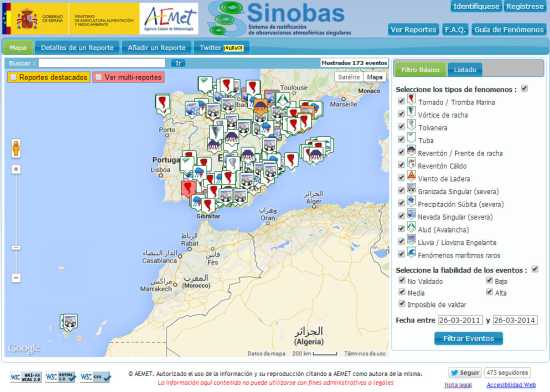The width and height of the screenshot is (550, 392).
Task: Click the Reventón Cálido legend icon
Action: 411,163
